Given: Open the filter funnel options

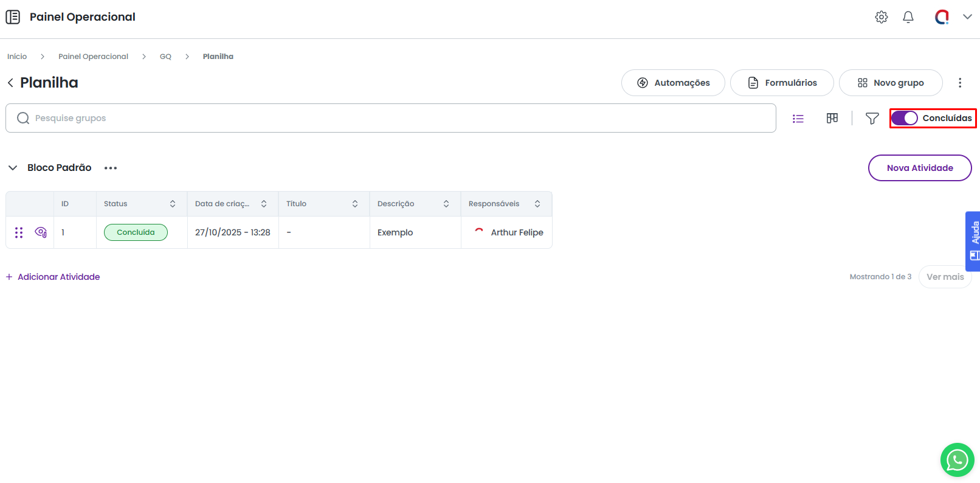Looking at the screenshot, I should (872, 119).
